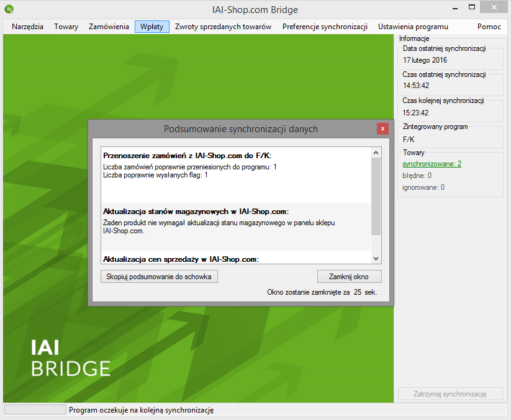Image resolution: width=511 pixels, height=420 pixels.
Task: Maximize the IAI-Shop.com Bridge window
Action: click(473, 7)
